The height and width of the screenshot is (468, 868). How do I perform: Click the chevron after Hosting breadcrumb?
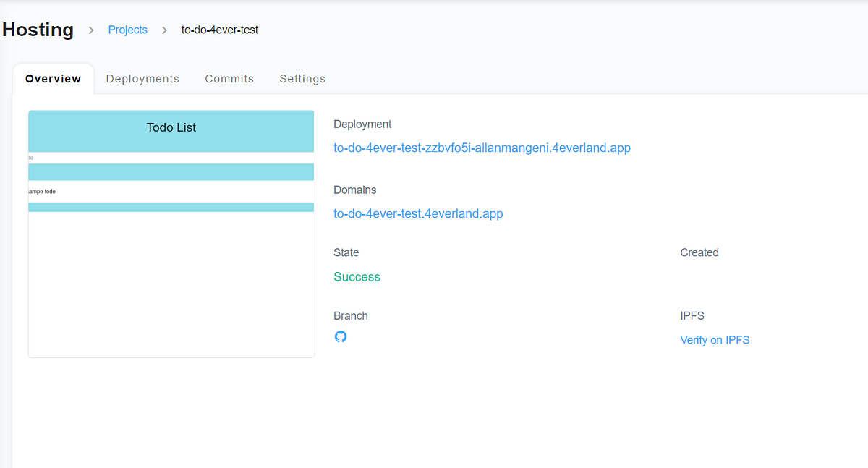(x=91, y=30)
